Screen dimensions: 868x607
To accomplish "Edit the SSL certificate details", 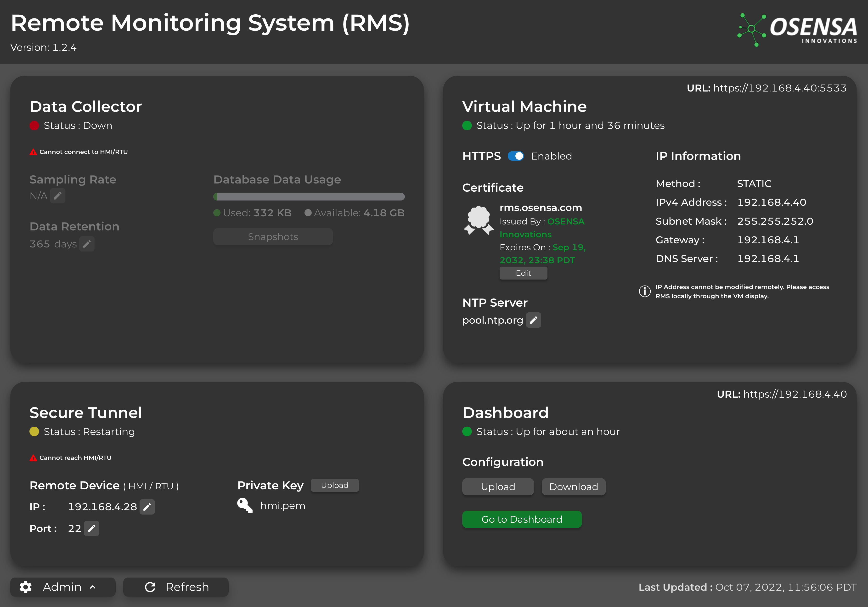I will (x=523, y=273).
